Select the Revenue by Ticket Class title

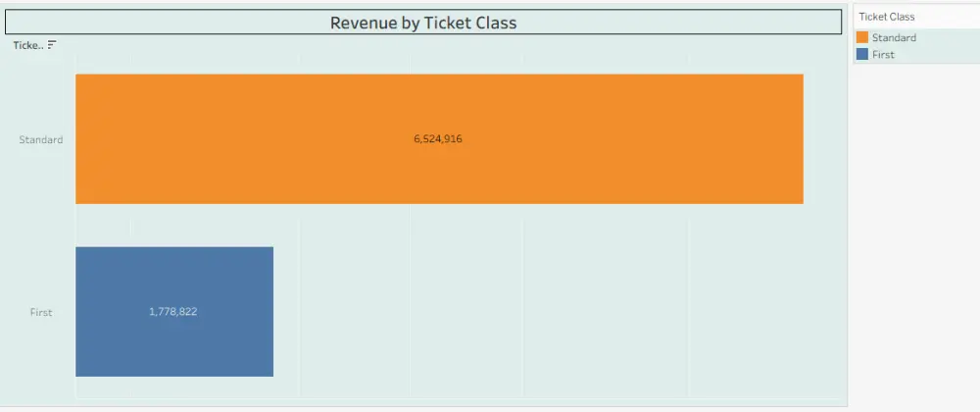423,23
